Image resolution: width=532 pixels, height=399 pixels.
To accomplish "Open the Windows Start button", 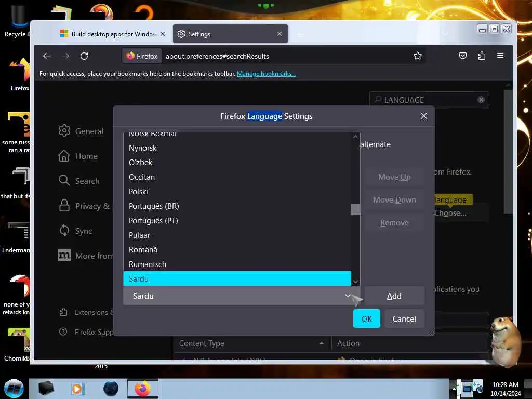I will coord(14,389).
